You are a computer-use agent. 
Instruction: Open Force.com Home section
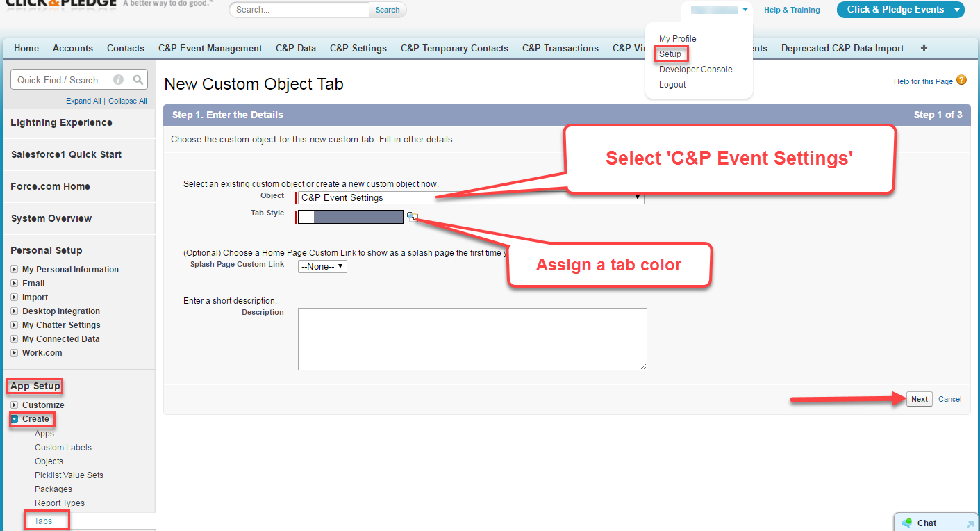[x=50, y=186]
